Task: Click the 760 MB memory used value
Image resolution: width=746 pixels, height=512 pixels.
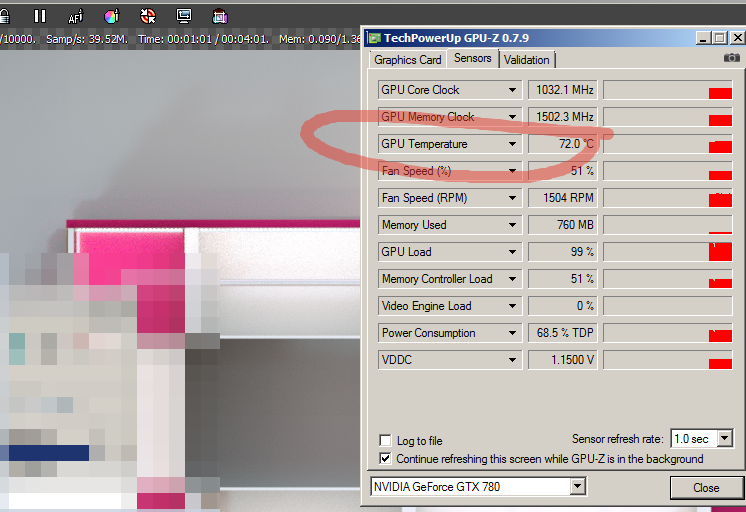Action: point(563,225)
